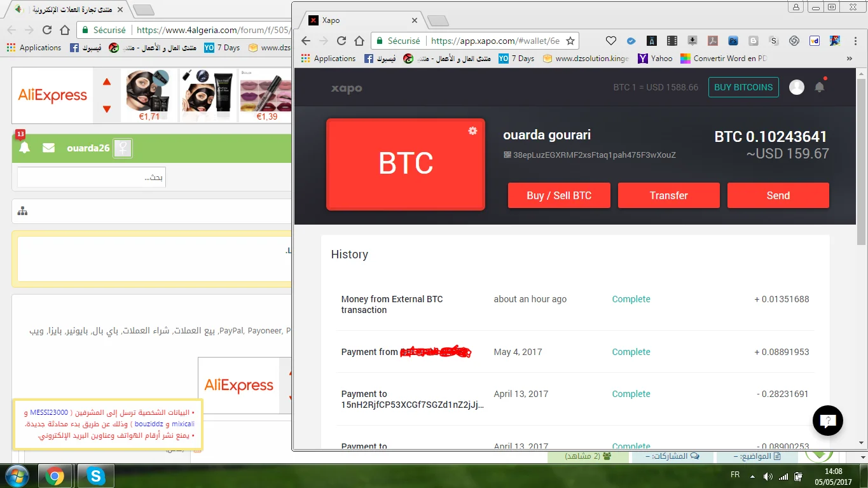
Task: Bookmark the Xapo page with the star icon
Action: pyautogui.click(x=570, y=41)
